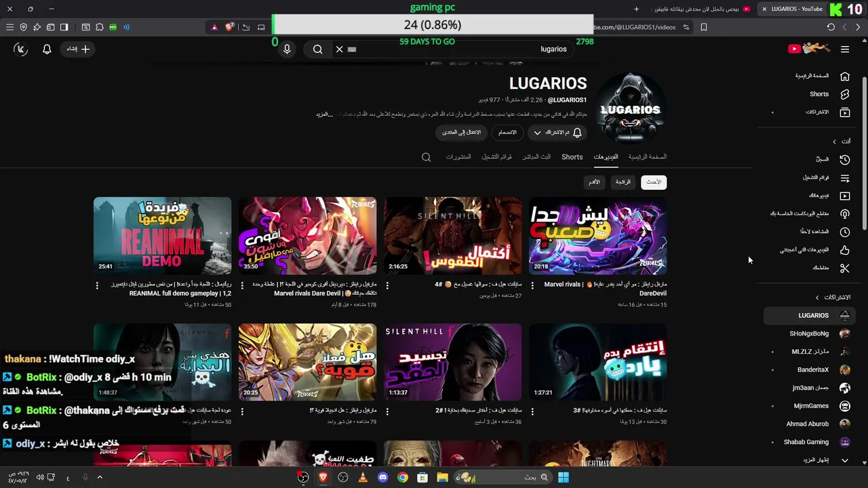The height and width of the screenshot is (488, 868).
Task: Switch to the other YouTube browser tab
Action: pos(698,9)
